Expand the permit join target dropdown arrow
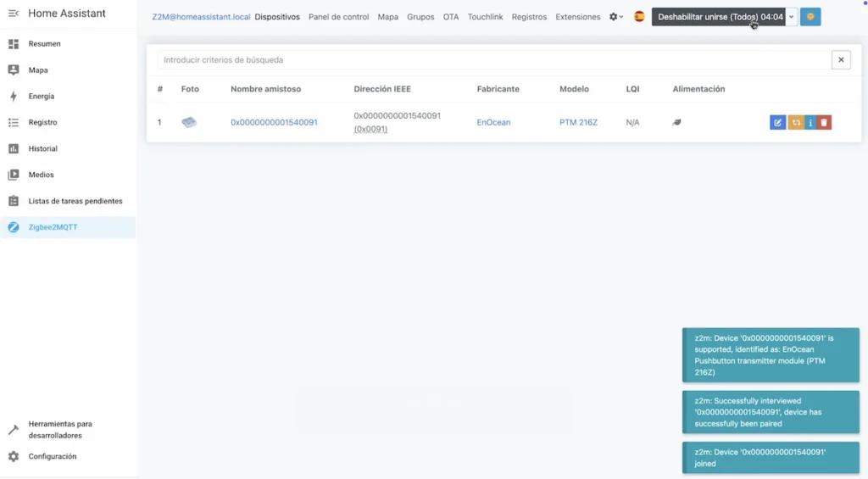The image size is (868, 479). point(792,17)
